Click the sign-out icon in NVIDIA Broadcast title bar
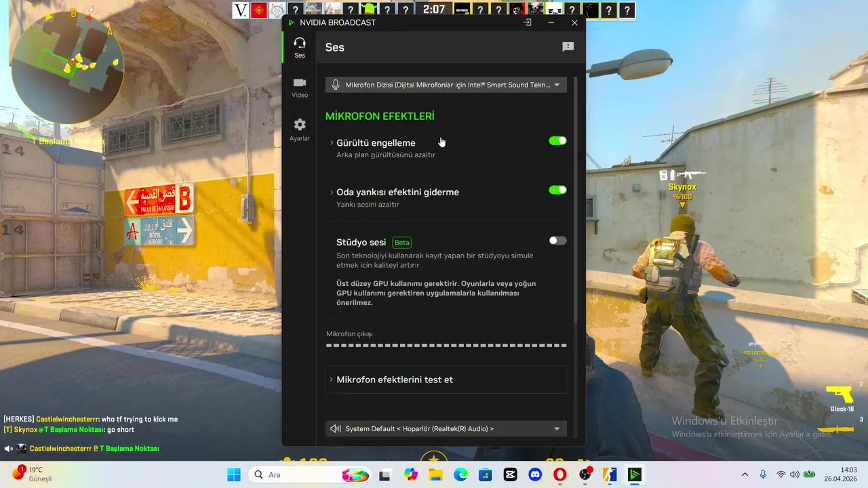This screenshot has height=488, width=868. (x=528, y=22)
